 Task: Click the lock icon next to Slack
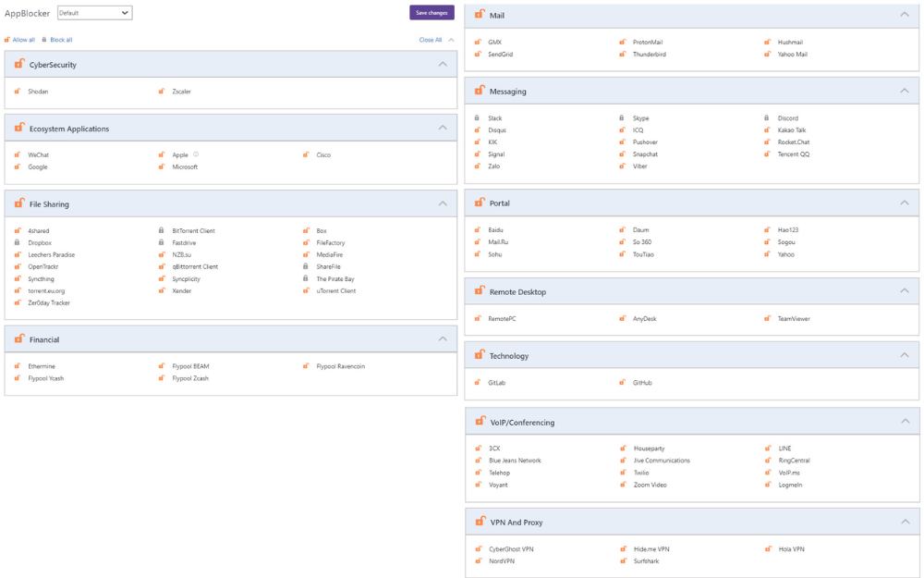[x=477, y=118]
